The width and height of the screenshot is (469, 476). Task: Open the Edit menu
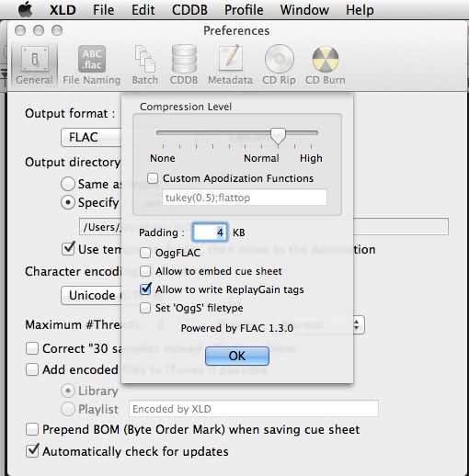pyautogui.click(x=143, y=10)
